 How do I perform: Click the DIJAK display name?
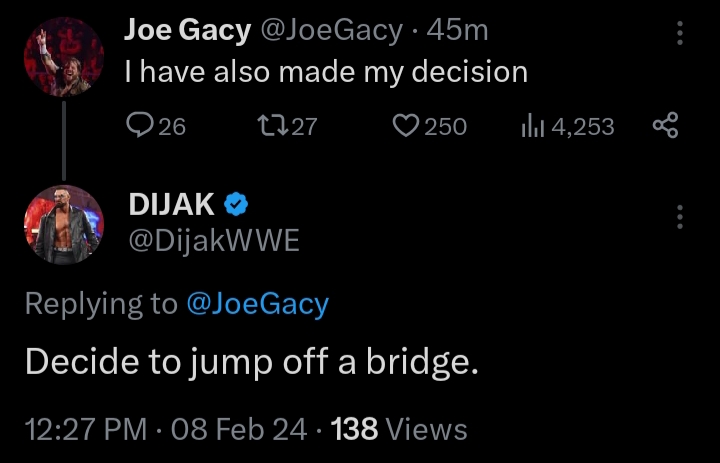[x=171, y=204]
